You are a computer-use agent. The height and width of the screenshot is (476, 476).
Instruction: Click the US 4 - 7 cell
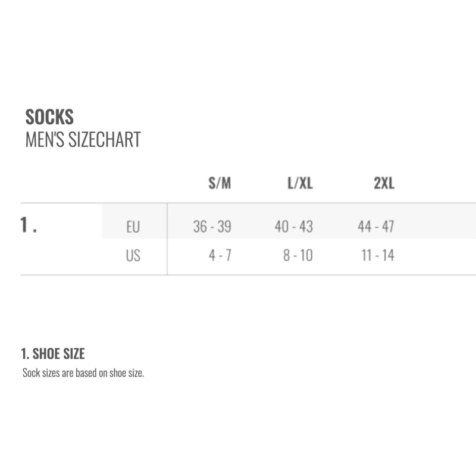[220, 255]
